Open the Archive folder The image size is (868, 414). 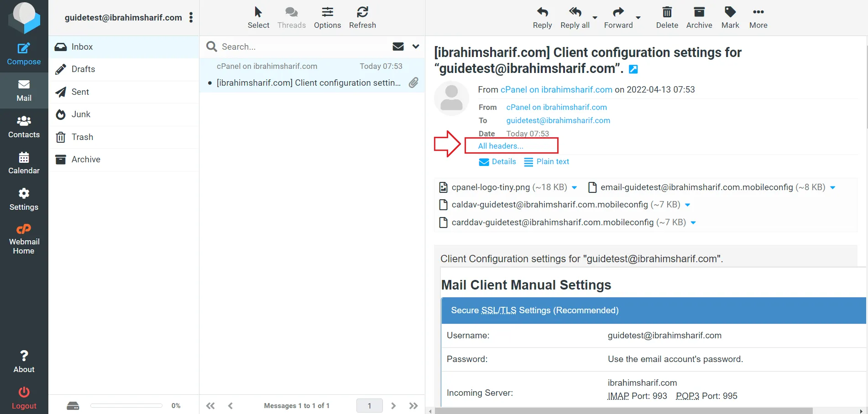(x=124, y=160)
